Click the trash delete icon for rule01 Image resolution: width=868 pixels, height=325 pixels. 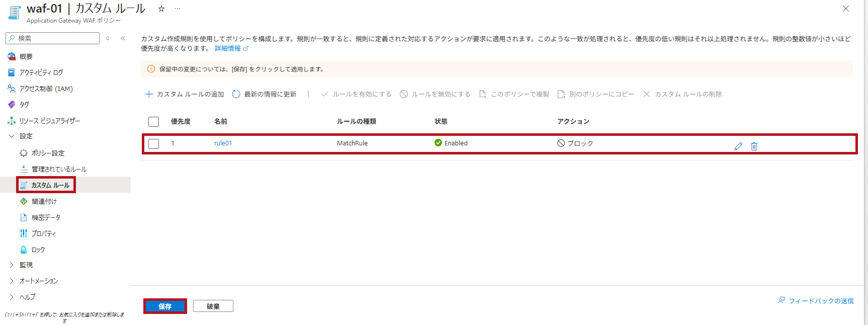754,146
